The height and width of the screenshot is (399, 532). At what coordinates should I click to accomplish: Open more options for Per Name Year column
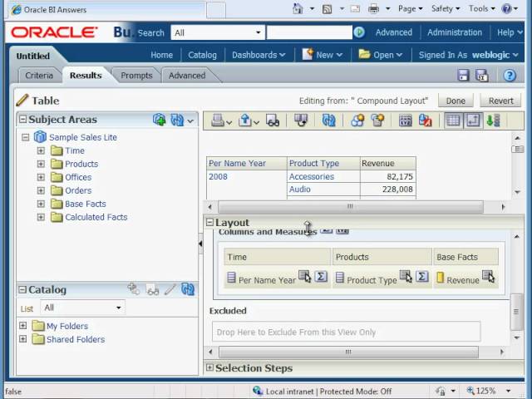(x=305, y=276)
